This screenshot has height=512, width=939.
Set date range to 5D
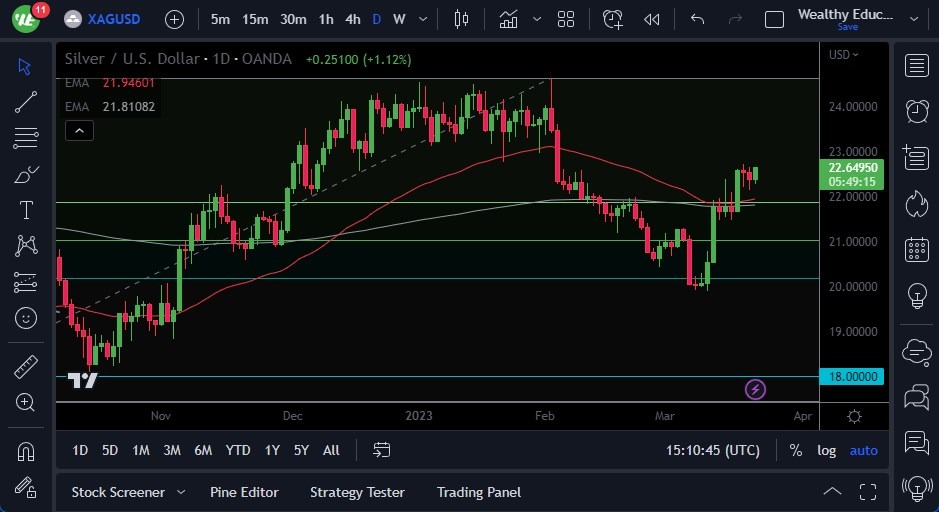click(x=110, y=450)
